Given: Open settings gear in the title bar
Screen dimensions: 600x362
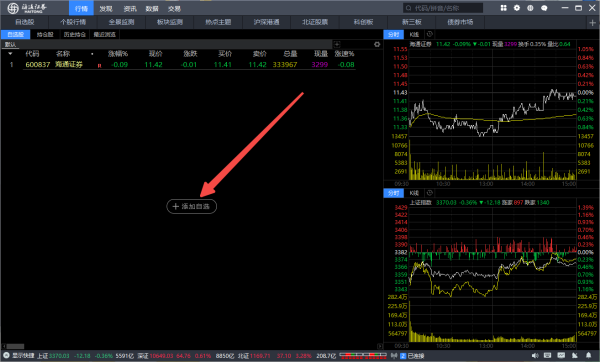Looking at the screenshot, I should coord(517,8).
